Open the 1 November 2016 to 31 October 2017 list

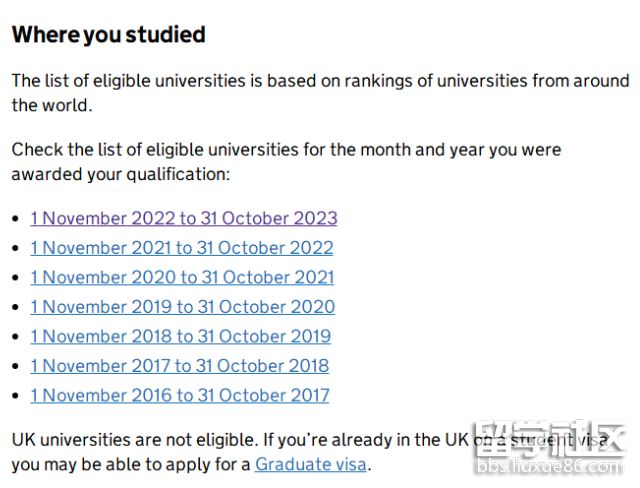tap(179, 395)
